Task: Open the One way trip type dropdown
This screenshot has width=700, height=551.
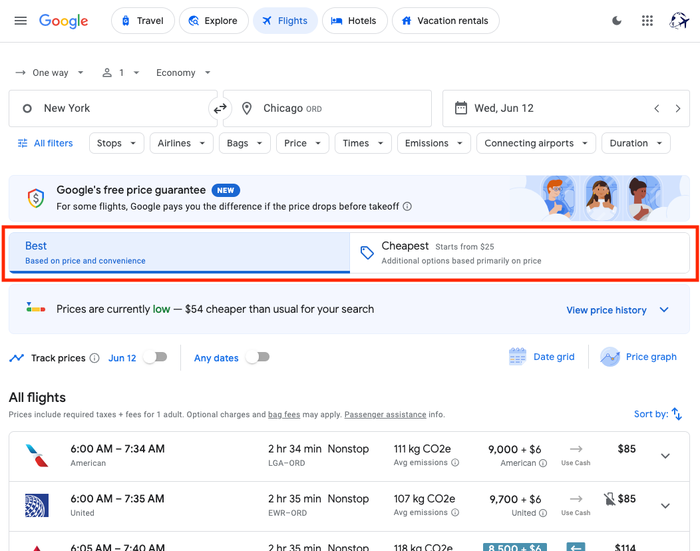Action: [50, 73]
